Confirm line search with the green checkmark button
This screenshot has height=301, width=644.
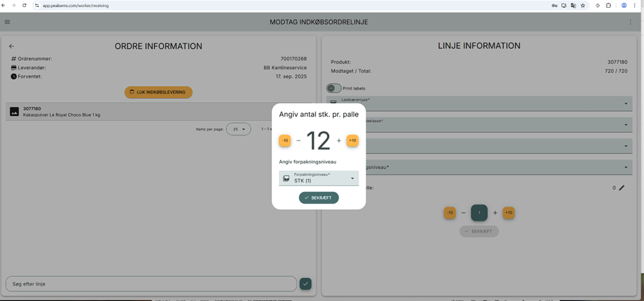(305, 284)
